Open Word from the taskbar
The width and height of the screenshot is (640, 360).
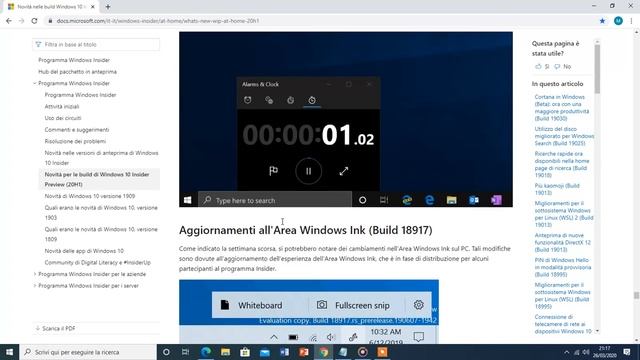(x=284, y=352)
